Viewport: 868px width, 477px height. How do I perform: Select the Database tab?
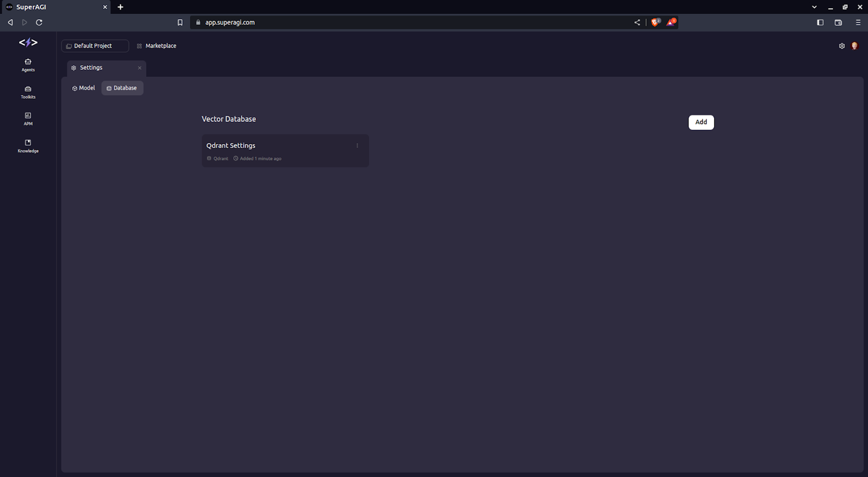pyautogui.click(x=122, y=88)
